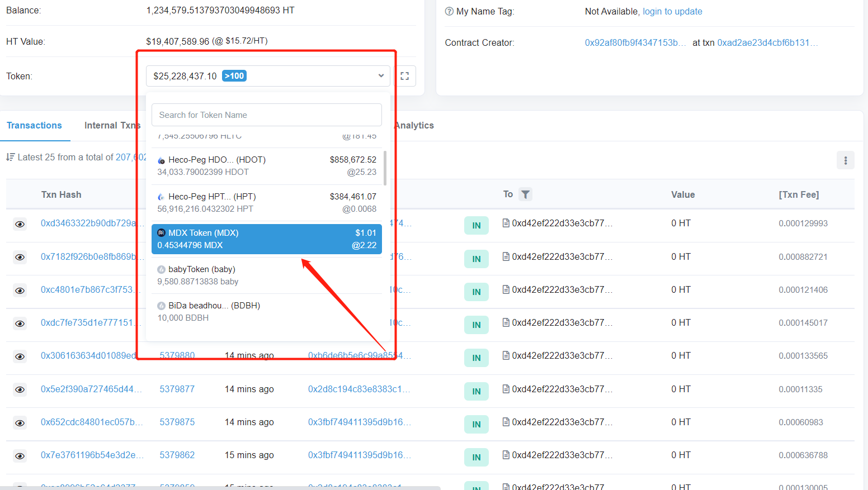The width and height of the screenshot is (868, 490).
Task: Preview transaction 0x5e2f390a727465d44 with eye icon
Action: 20,389
